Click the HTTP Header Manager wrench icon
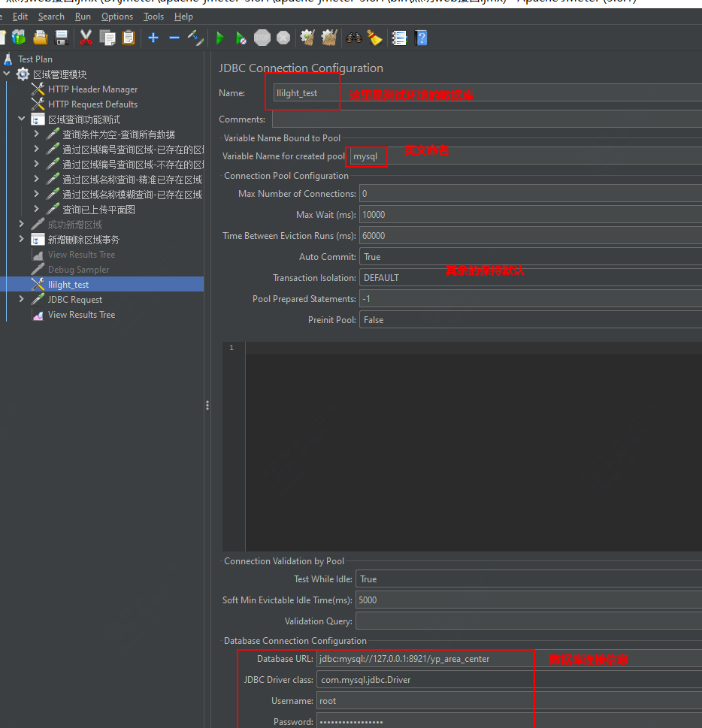Screen dimensions: 702x728 [38, 89]
